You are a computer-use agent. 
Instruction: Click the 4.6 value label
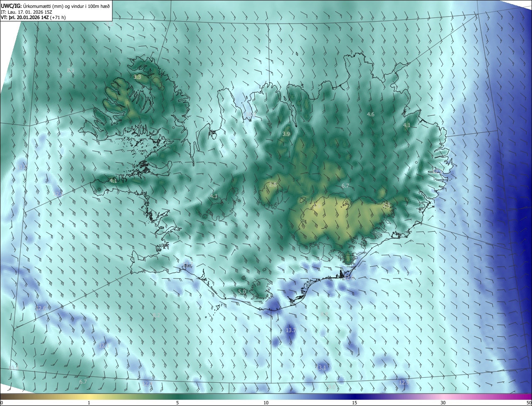pyautogui.click(x=371, y=114)
